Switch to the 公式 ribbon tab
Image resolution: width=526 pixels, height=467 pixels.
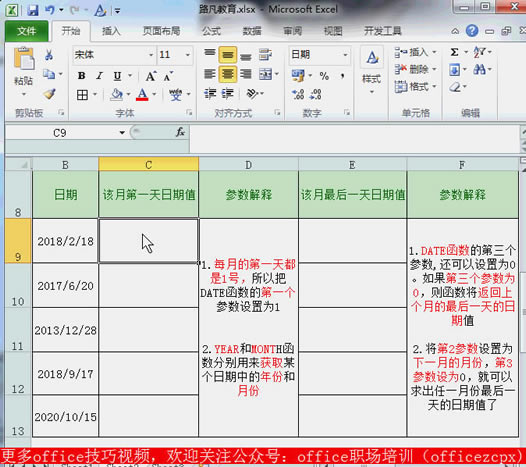click(x=211, y=31)
